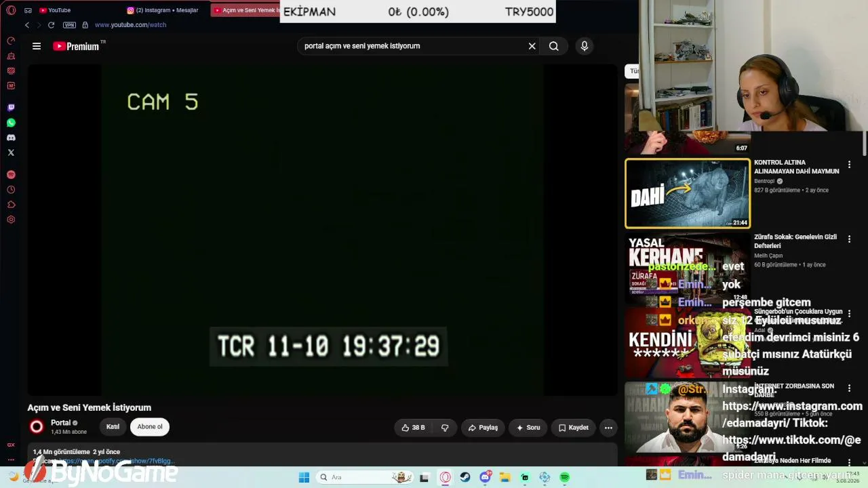Subscribe with the Abone ol button

click(x=150, y=427)
